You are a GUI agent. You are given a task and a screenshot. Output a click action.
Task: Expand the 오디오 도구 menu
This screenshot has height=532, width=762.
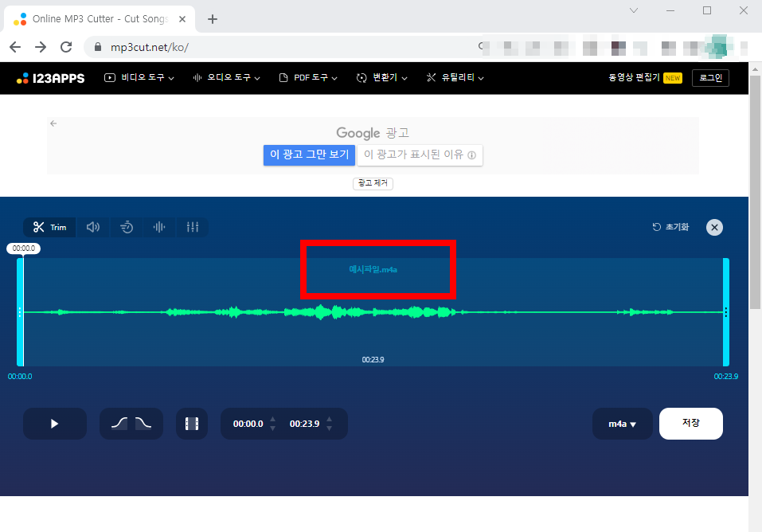[226, 77]
